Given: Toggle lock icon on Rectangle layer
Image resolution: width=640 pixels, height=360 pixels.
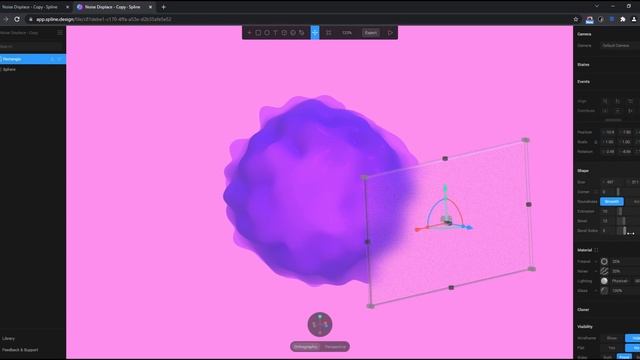Looking at the screenshot, I should click(x=52, y=59).
